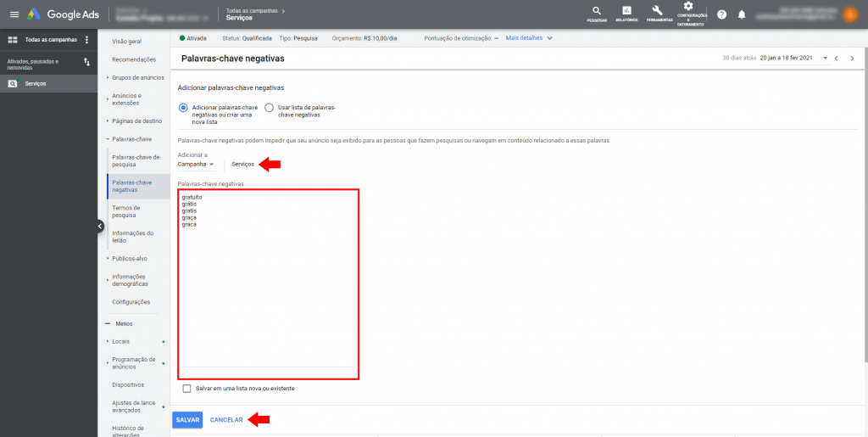Open the notifications bell
The image size is (868, 437).
[x=742, y=14]
